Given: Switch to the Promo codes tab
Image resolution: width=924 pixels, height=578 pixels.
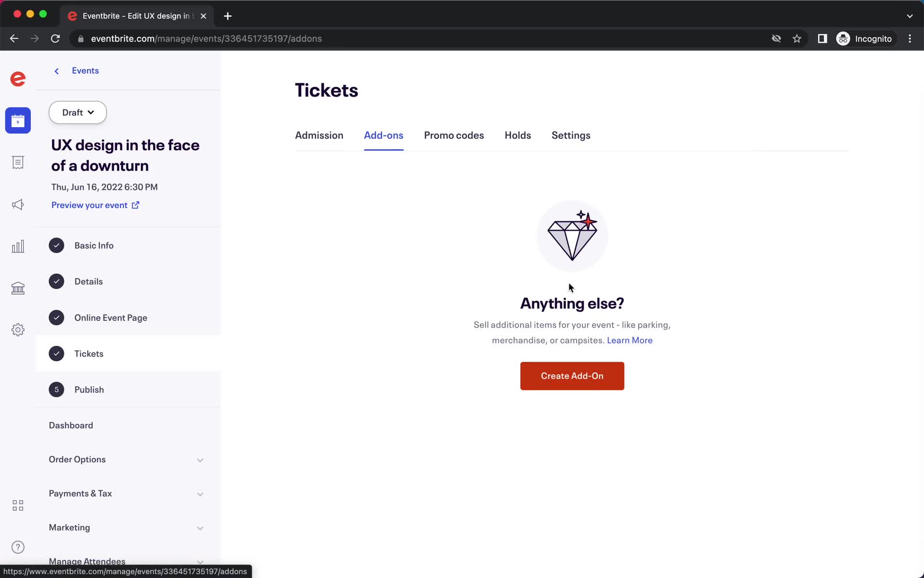Looking at the screenshot, I should click(454, 135).
